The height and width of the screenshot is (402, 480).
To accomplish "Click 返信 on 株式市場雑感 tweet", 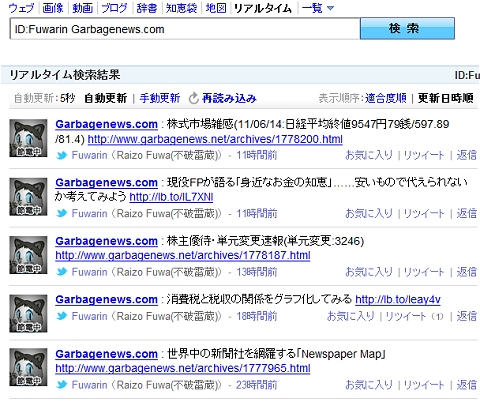I will point(466,155).
